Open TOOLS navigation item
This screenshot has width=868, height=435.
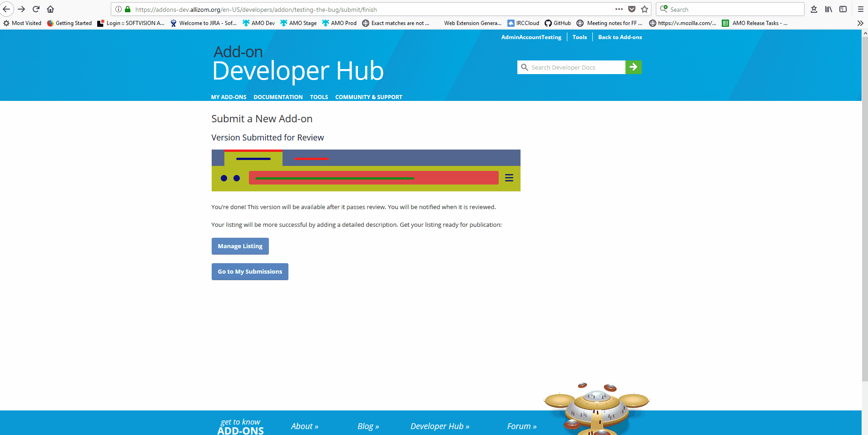point(319,97)
